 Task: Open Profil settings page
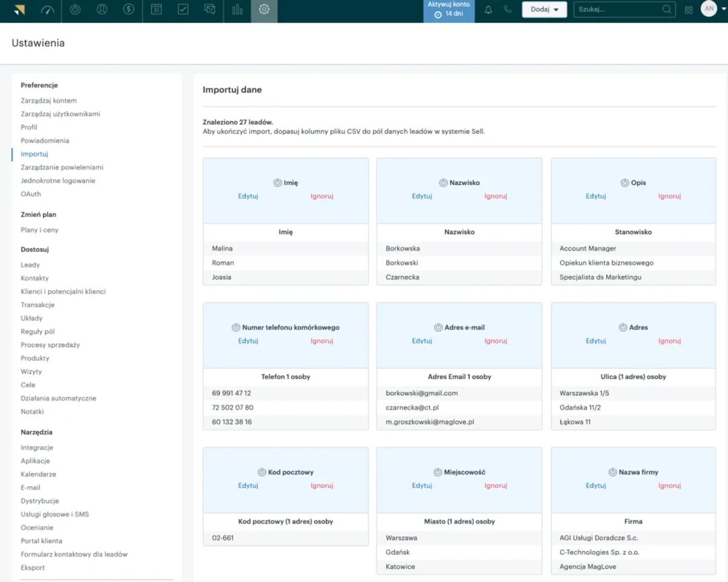[29, 127]
